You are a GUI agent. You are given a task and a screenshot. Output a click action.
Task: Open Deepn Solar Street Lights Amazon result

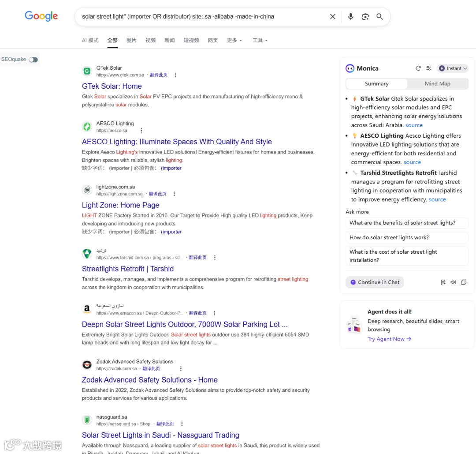(x=185, y=325)
